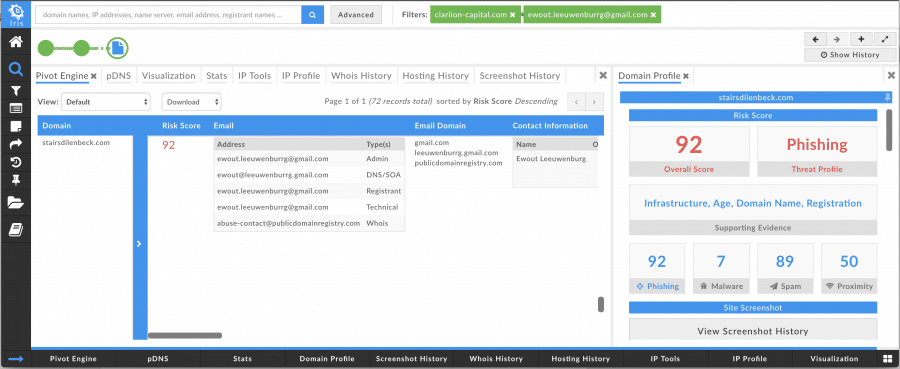Image resolution: width=900 pixels, height=369 pixels.
Task: Open the Home icon in sidebar
Action: pos(15,42)
